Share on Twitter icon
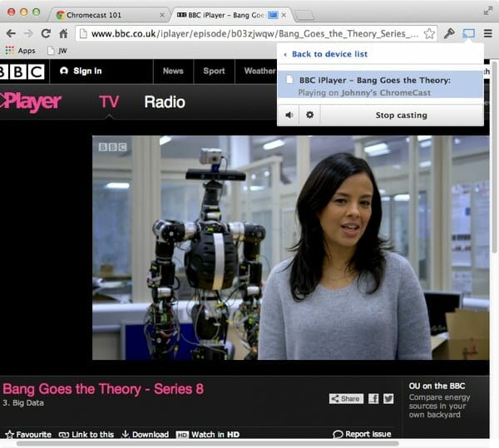499x448 pixels. click(388, 398)
